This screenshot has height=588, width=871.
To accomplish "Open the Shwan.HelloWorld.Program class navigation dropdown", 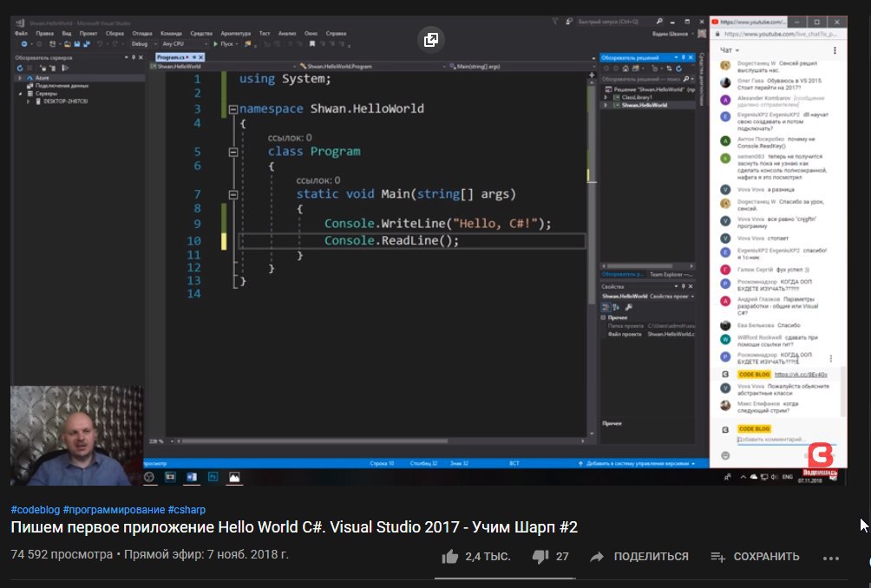I will [x=372, y=67].
